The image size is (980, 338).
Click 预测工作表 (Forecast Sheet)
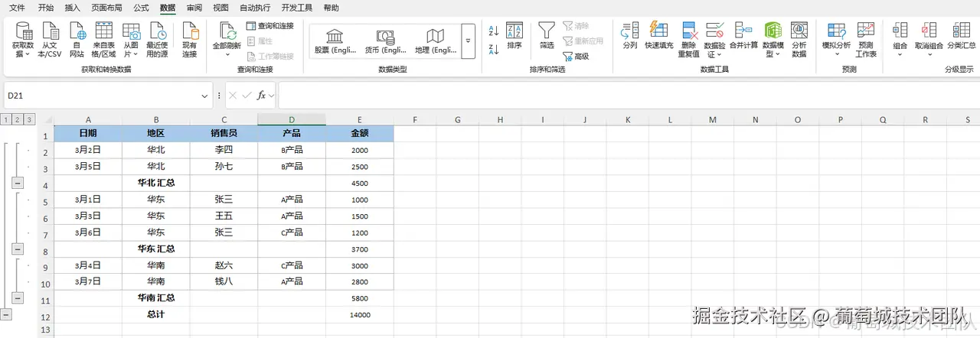pos(866,40)
